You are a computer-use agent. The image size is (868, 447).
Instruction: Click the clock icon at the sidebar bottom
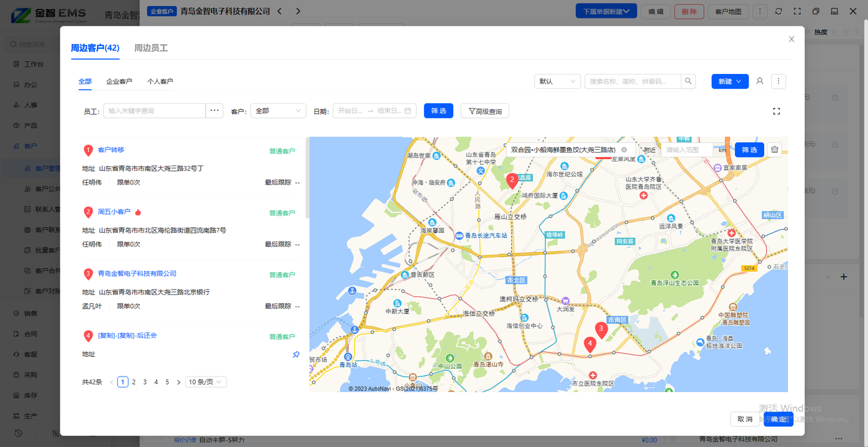[x=18, y=433]
